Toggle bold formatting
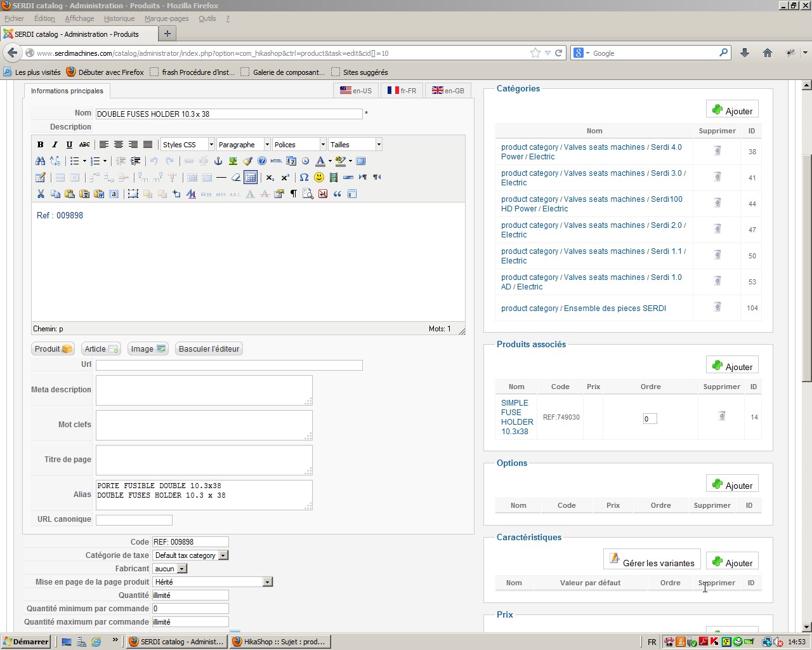812x650 pixels. [41, 145]
